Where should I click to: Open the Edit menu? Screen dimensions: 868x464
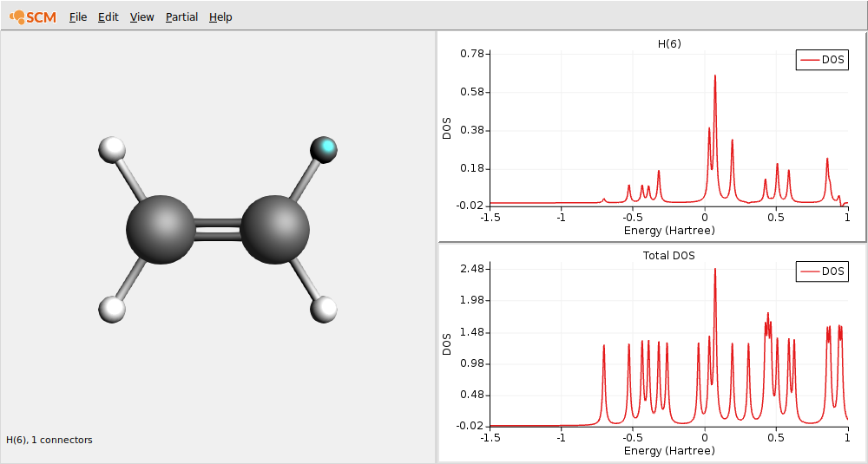point(108,16)
